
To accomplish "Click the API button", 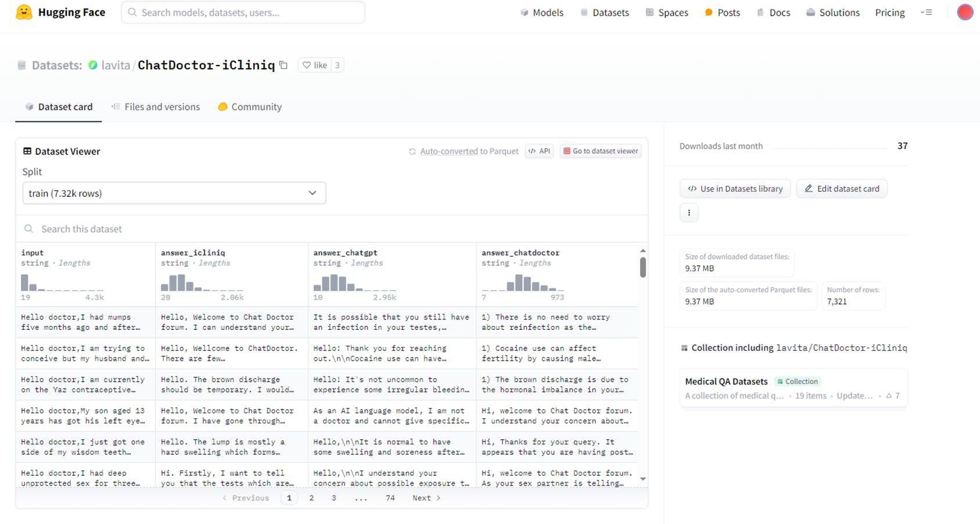I will [x=539, y=151].
